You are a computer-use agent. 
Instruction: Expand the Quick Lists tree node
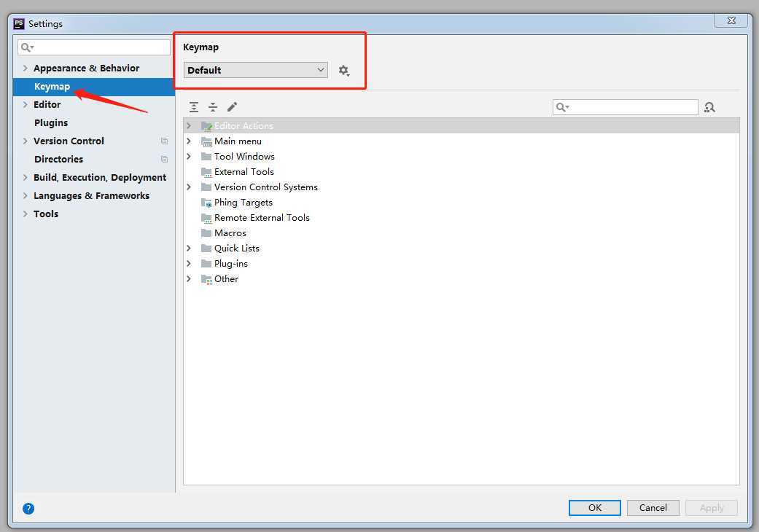pos(190,248)
